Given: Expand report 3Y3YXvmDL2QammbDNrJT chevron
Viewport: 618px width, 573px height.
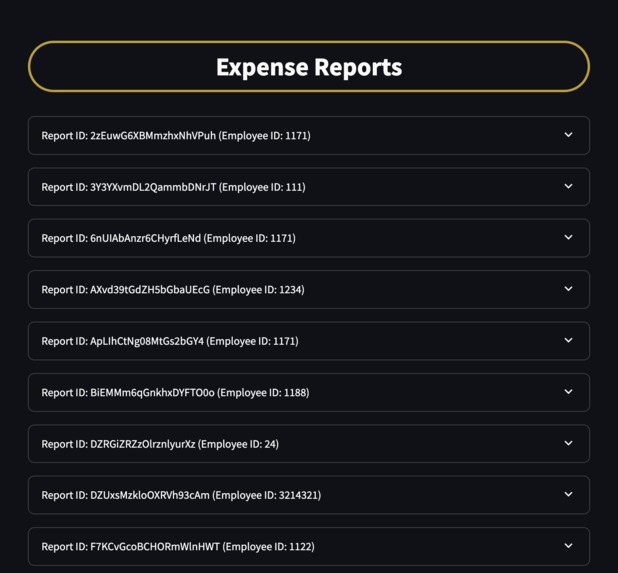Looking at the screenshot, I should coord(568,186).
